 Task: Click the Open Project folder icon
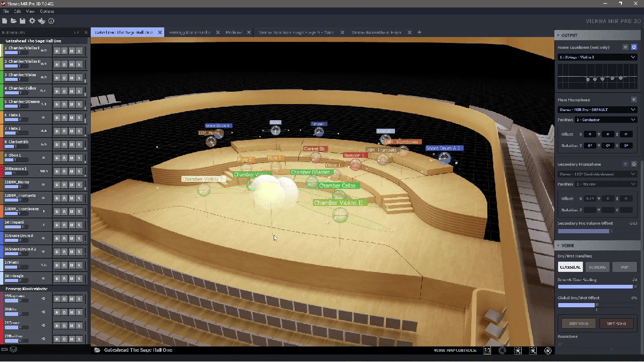click(x=13, y=21)
